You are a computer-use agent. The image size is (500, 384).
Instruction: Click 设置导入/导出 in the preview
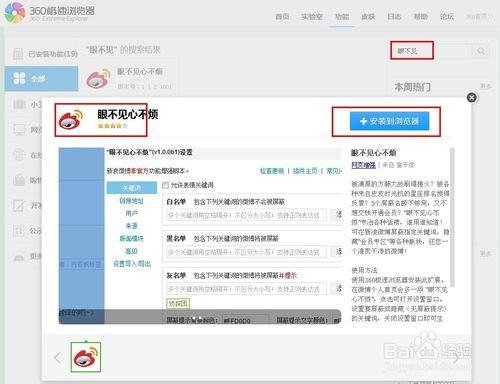pos(132,264)
